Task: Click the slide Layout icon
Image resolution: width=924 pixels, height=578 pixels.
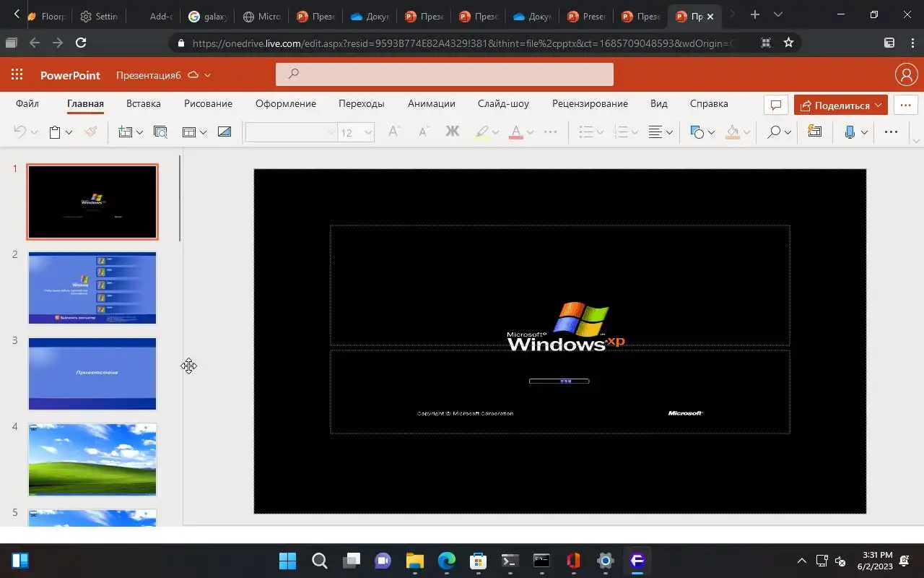Action: click(x=189, y=131)
